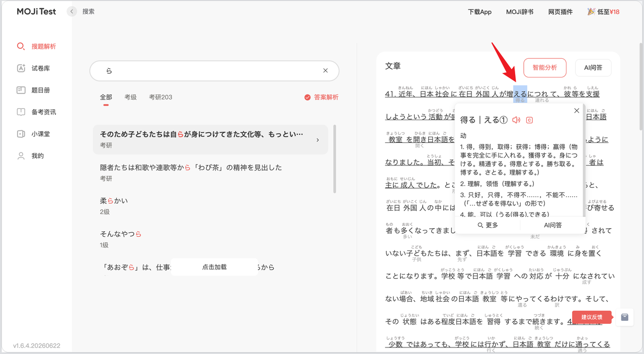Open 题目册 in sidebar

click(x=33, y=91)
